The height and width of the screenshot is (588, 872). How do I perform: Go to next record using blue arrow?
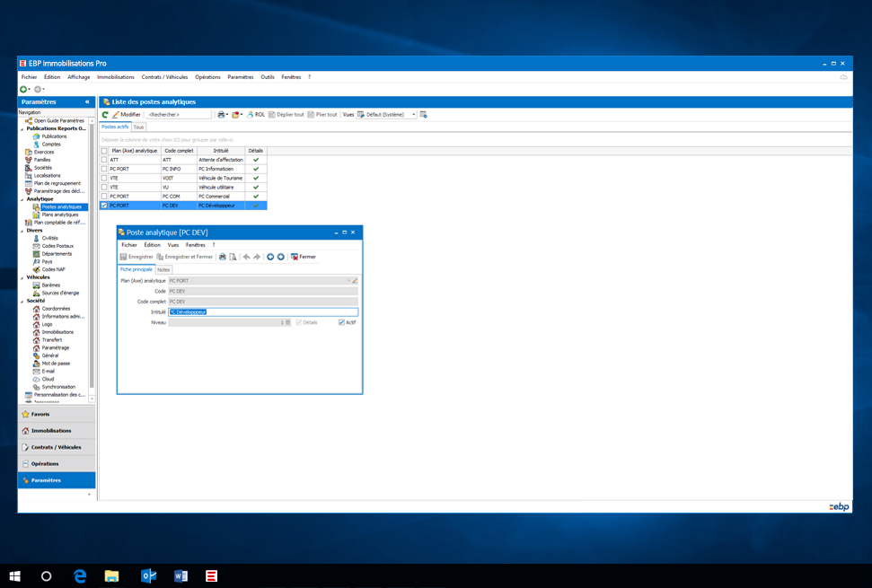(281, 257)
